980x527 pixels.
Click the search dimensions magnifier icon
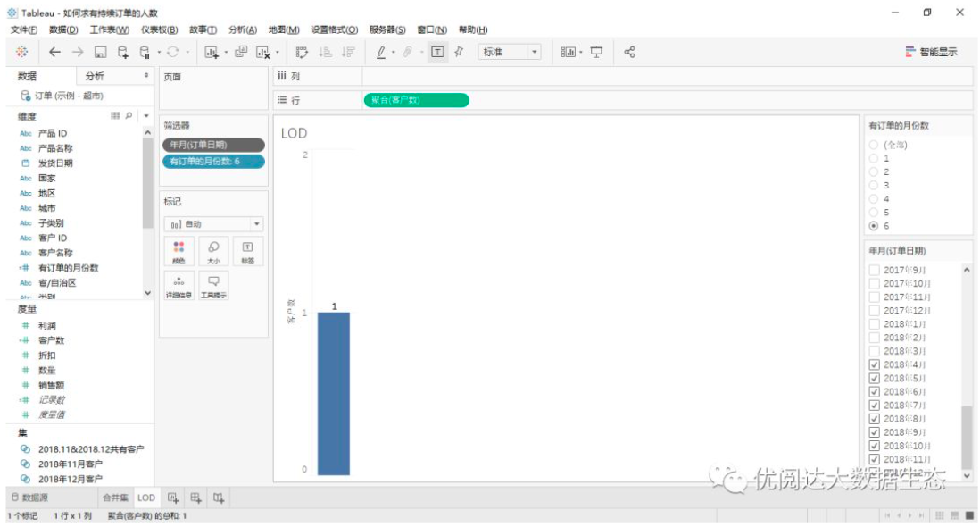(x=129, y=115)
